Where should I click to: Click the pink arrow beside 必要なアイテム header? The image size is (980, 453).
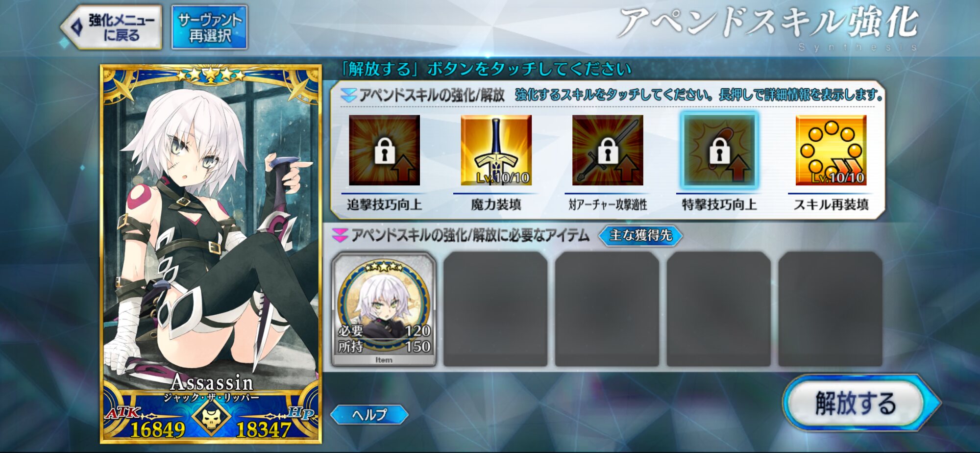coord(340,235)
